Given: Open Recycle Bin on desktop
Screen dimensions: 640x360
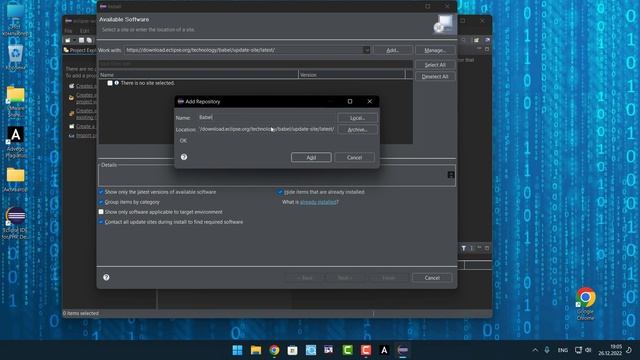Looking at the screenshot, I should [x=16, y=58].
